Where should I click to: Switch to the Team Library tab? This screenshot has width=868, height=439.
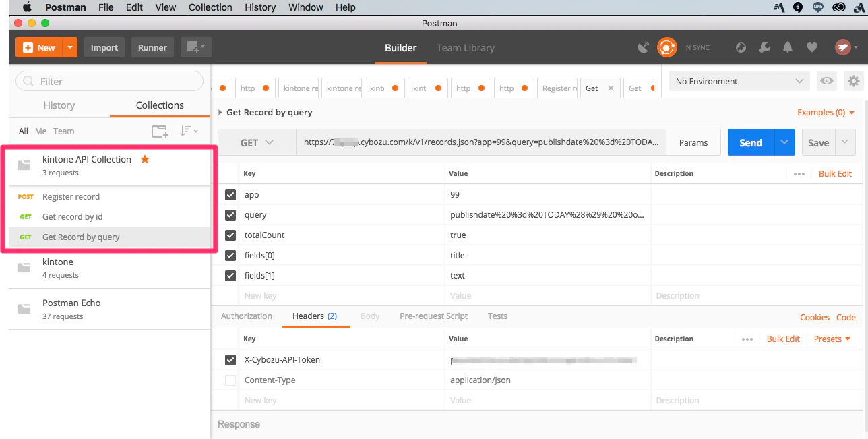tap(465, 48)
